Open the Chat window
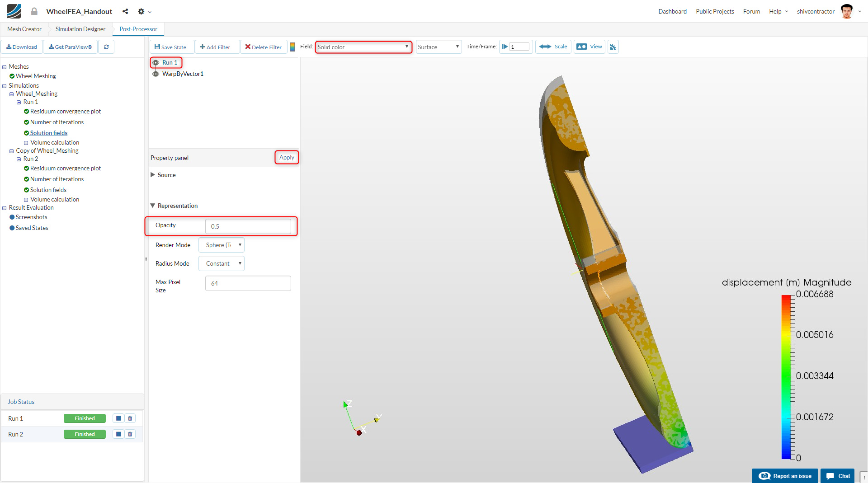The height and width of the screenshot is (483, 868). (x=838, y=476)
